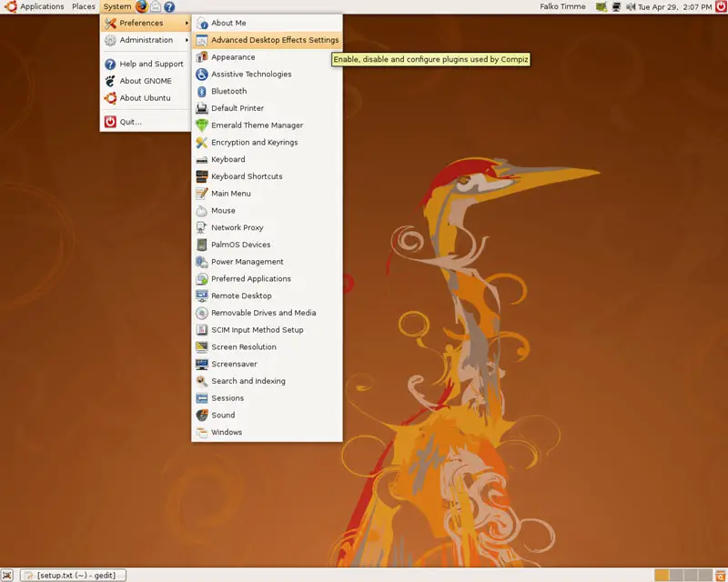Click the About Ubuntu logo icon
Screen dimensions: 728x582
[x=110, y=98]
